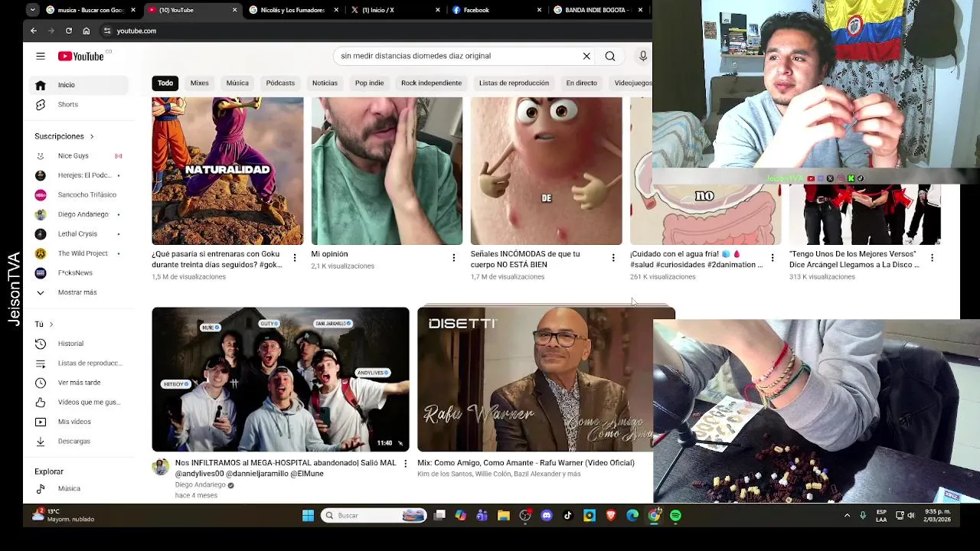
Task: Open Discord from the taskbar
Action: 547,516
